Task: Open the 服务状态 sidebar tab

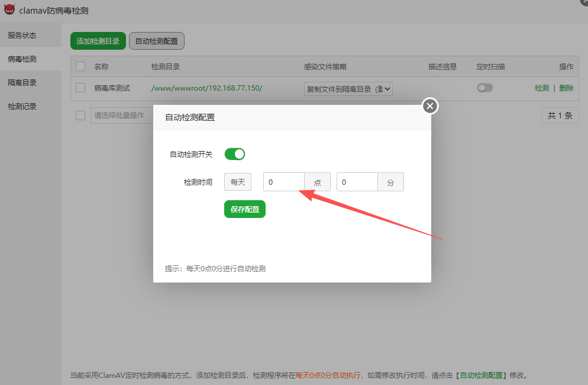Action: [22, 36]
